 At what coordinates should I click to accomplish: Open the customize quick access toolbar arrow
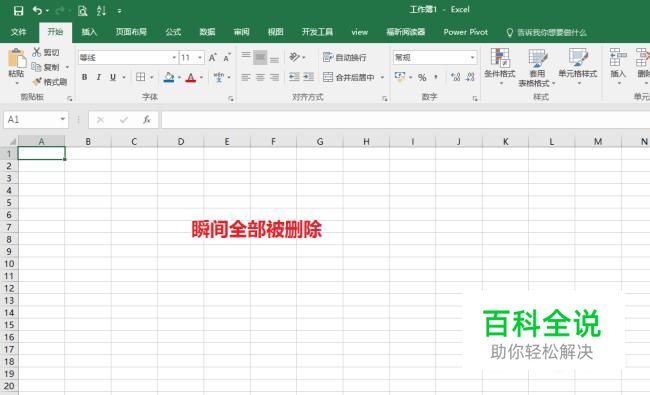[x=119, y=11]
